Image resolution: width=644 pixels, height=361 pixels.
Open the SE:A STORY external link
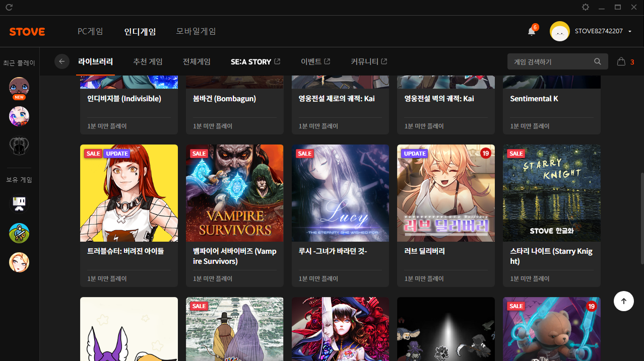(255, 61)
